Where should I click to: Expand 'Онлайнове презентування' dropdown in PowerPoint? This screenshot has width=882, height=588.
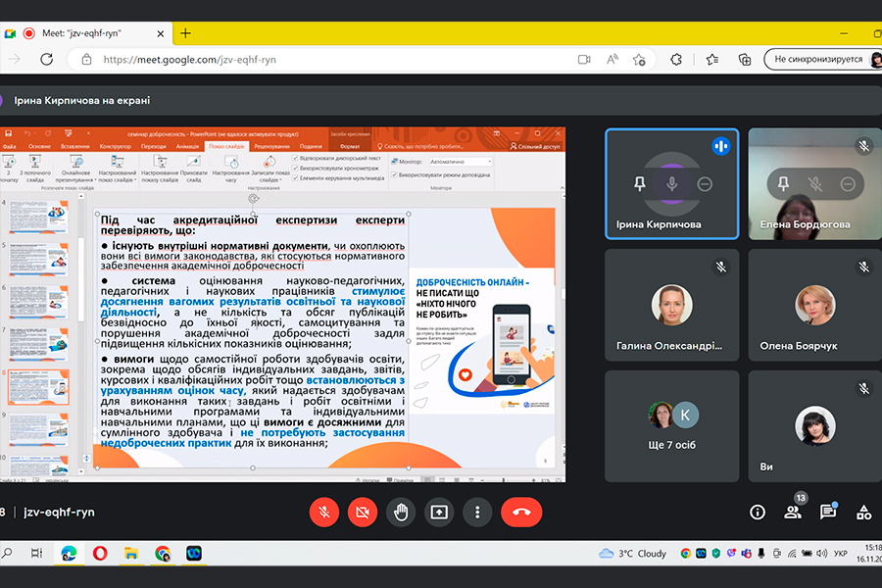75,171
